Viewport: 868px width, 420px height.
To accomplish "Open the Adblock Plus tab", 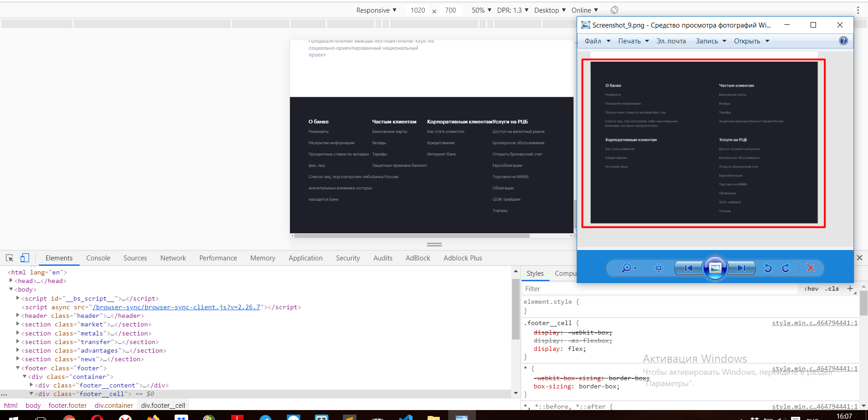I will pyautogui.click(x=463, y=258).
